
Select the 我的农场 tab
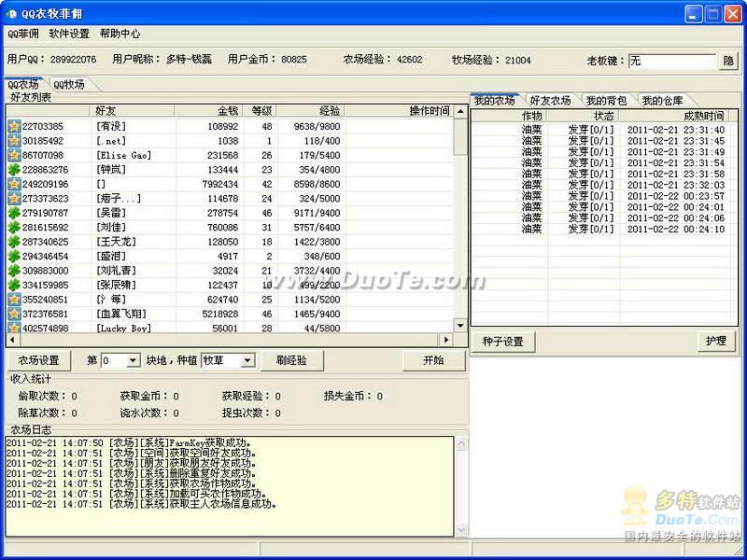tap(495, 101)
